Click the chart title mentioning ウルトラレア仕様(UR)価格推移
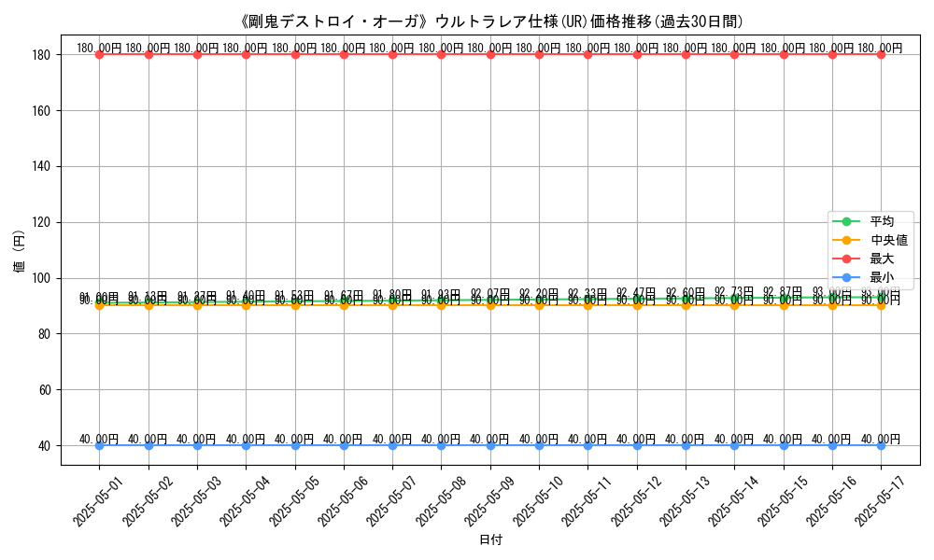The height and width of the screenshot is (560, 934). [492, 21]
